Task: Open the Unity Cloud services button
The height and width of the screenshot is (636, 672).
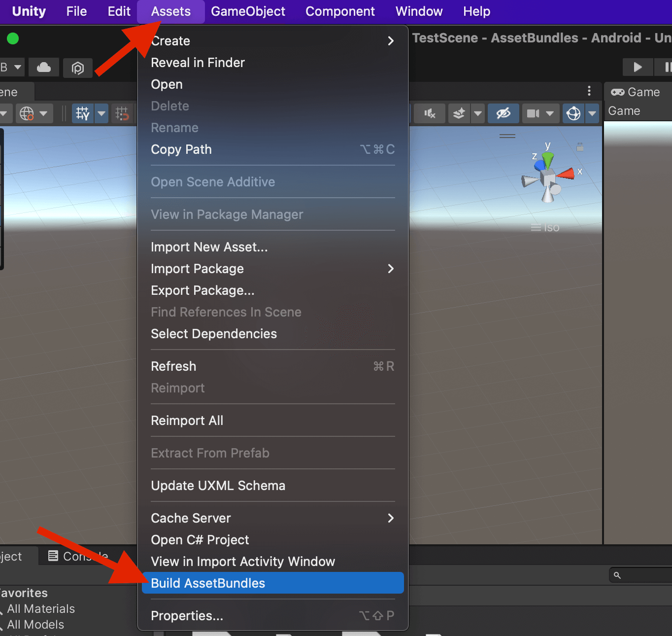Action: coord(44,68)
